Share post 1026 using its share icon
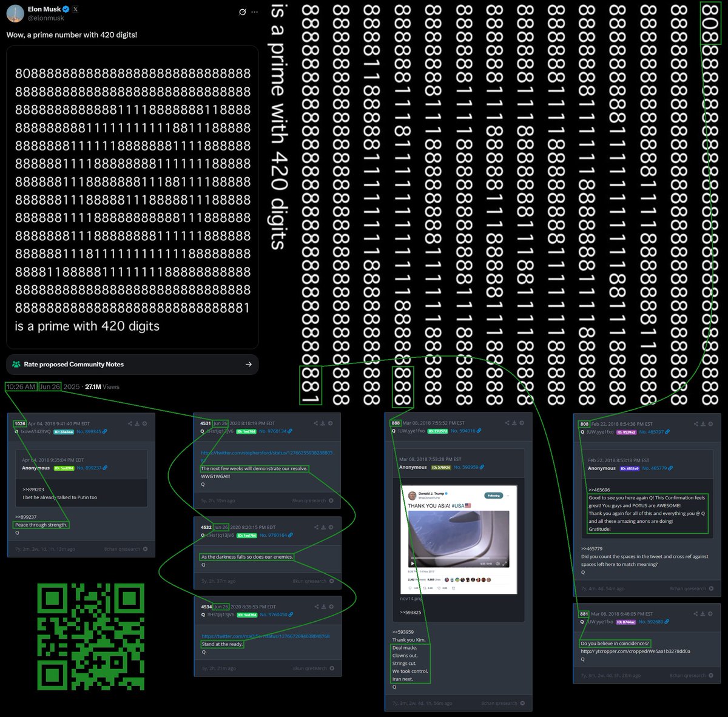 click(x=130, y=423)
